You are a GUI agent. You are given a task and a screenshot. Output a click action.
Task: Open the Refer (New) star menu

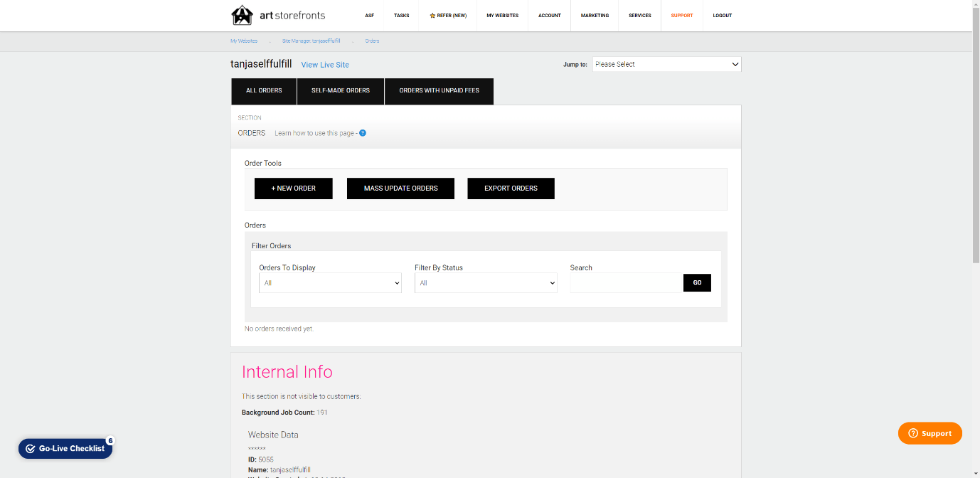448,16
